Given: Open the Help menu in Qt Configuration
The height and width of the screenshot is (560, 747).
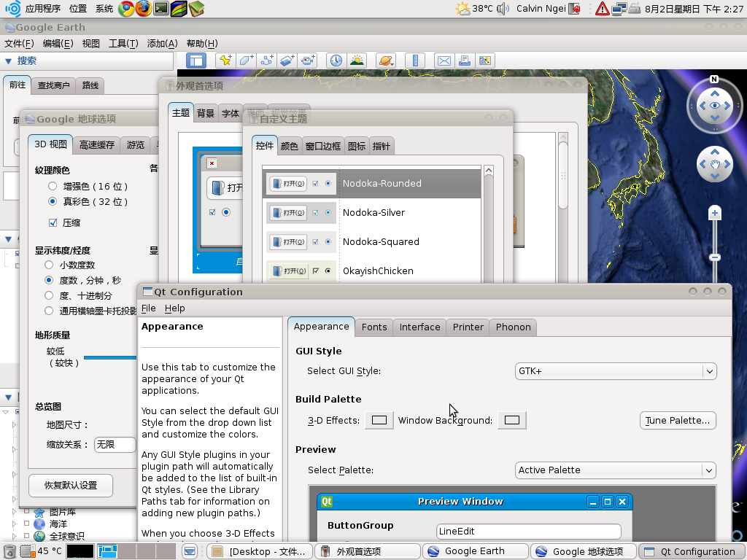Looking at the screenshot, I should [175, 308].
